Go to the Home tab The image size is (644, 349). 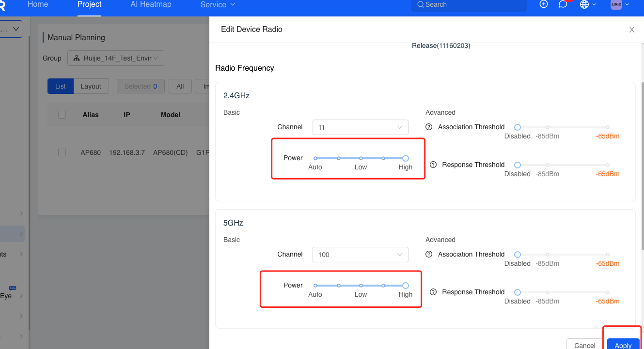[x=38, y=4]
